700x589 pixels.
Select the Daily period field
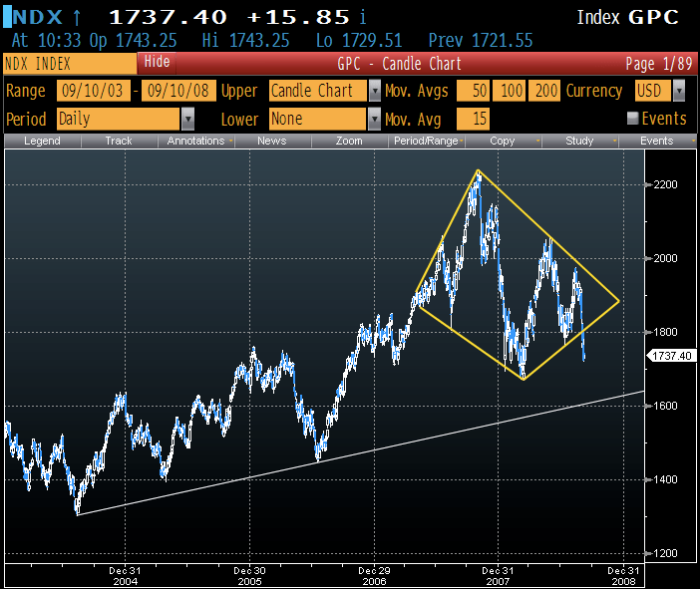[x=119, y=120]
